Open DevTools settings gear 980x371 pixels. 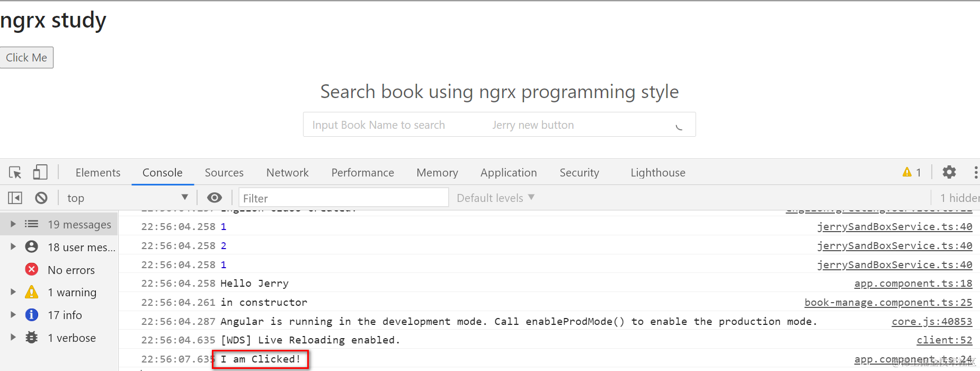coord(949,172)
